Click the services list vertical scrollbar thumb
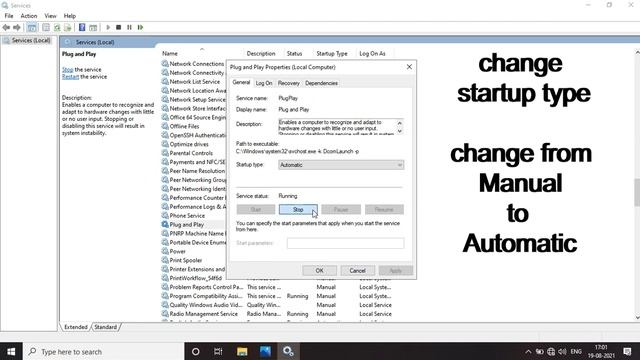 tap(637, 193)
